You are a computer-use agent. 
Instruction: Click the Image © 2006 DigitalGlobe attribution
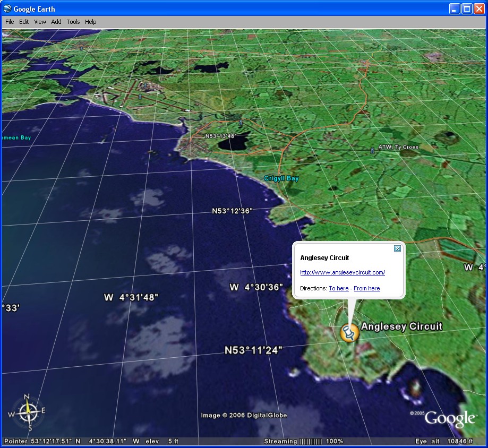(x=244, y=415)
